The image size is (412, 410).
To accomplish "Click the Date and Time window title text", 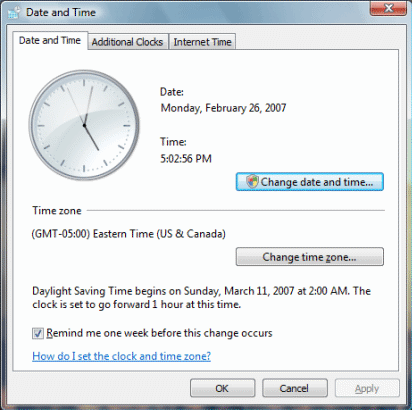I will (61, 12).
